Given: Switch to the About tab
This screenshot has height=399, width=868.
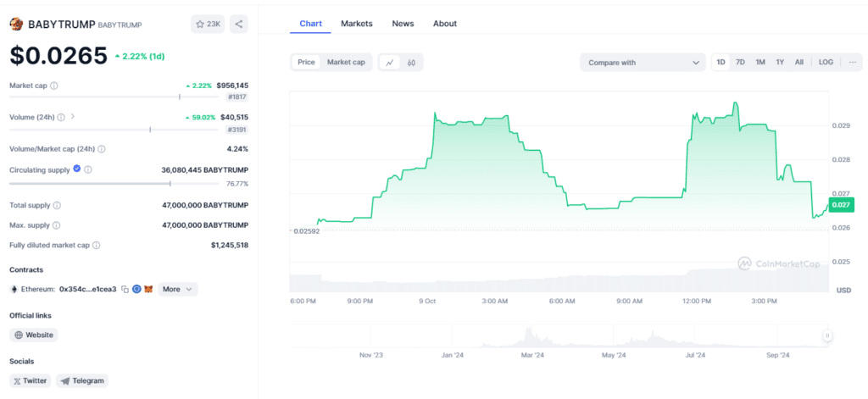Looking at the screenshot, I should pos(445,23).
